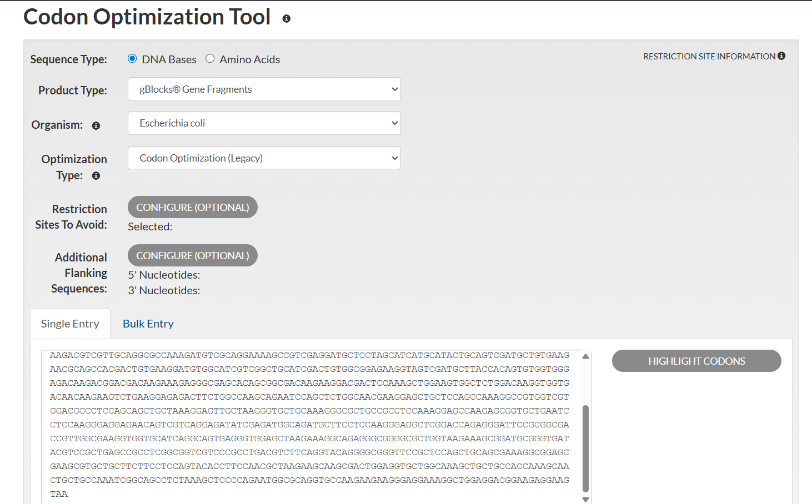Configure Restriction Sites To Avoid
The image size is (812, 504).
pyautogui.click(x=193, y=207)
